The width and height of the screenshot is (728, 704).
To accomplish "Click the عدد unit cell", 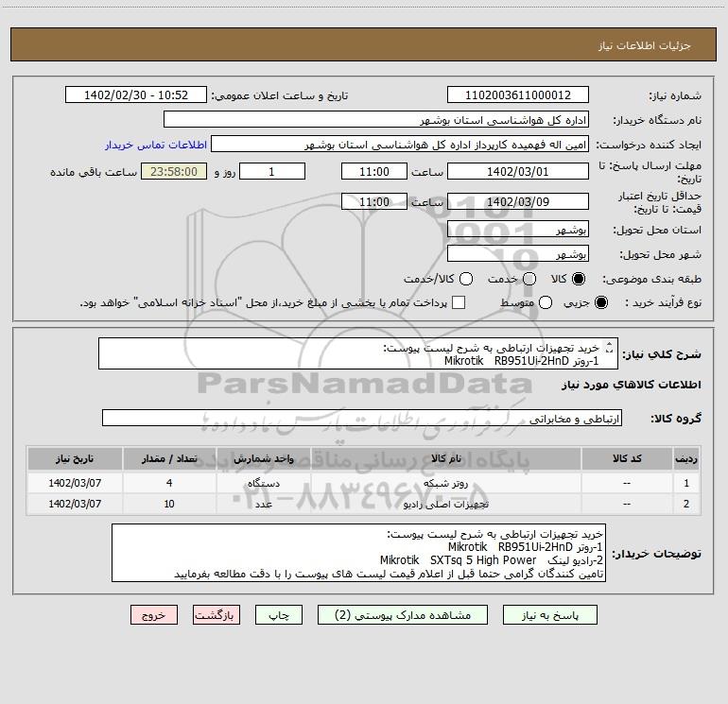I will [263, 504].
